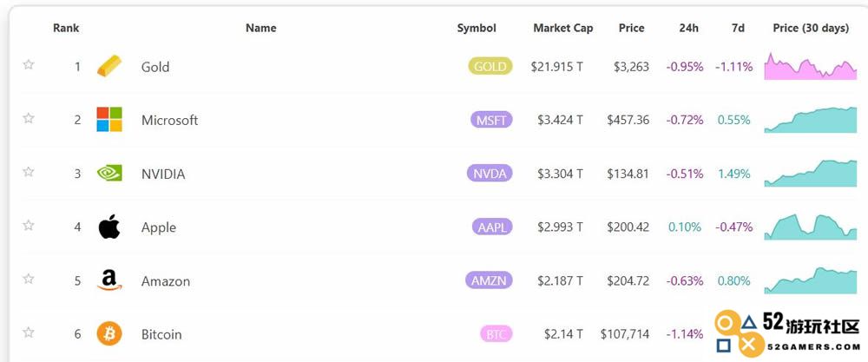Sort by the Rank column header
The width and height of the screenshot is (868, 362).
[66, 29]
